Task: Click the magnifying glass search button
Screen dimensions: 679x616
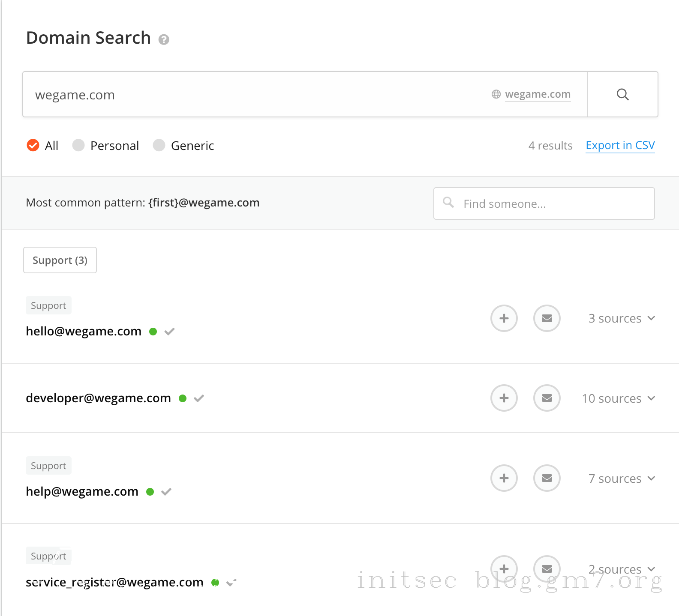Action: pos(622,95)
